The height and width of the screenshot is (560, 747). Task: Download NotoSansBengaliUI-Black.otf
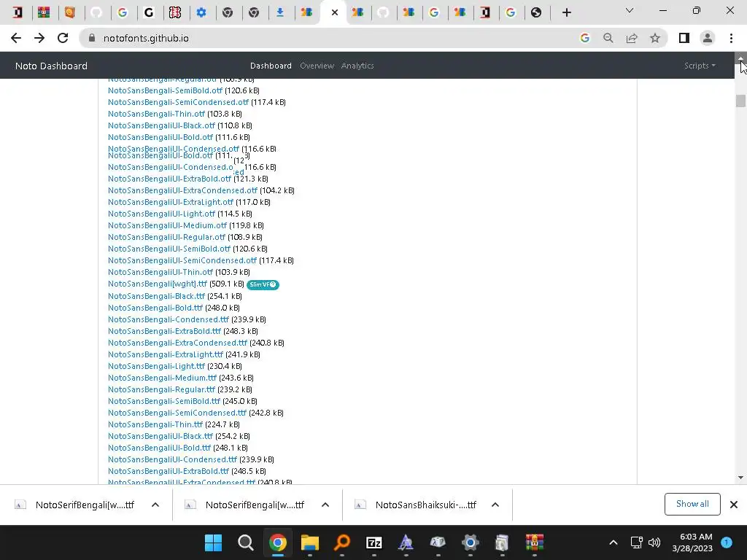click(161, 125)
